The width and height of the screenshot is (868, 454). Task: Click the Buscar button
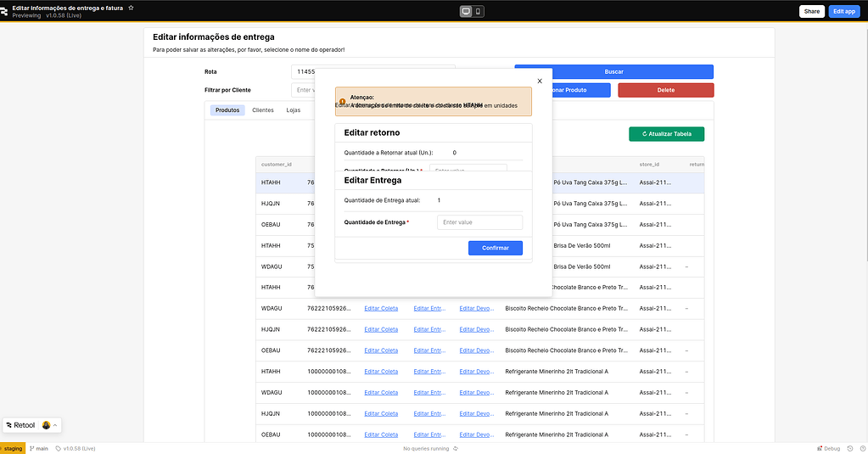click(614, 71)
